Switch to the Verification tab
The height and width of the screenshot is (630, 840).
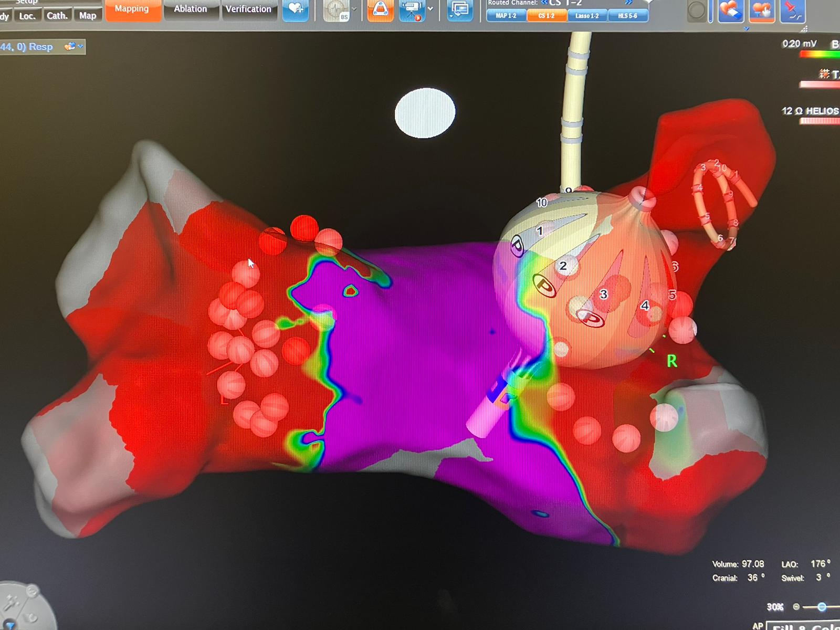tap(248, 9)
